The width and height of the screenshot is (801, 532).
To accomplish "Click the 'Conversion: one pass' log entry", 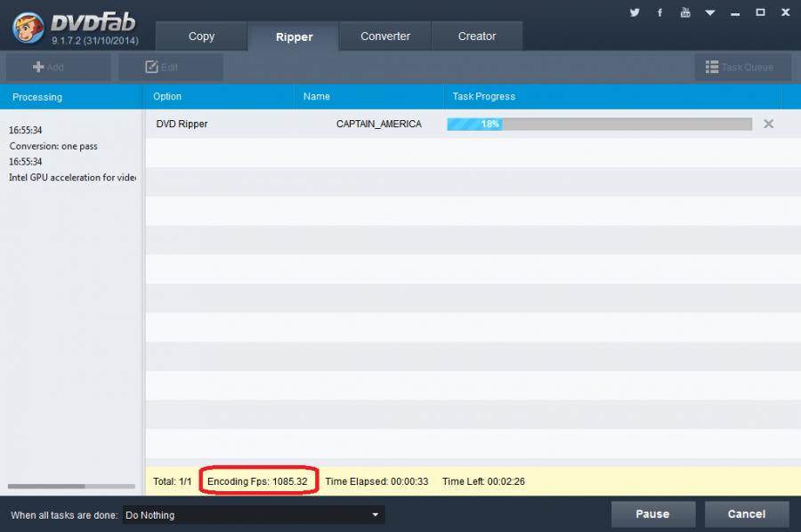I will (53, 146).
